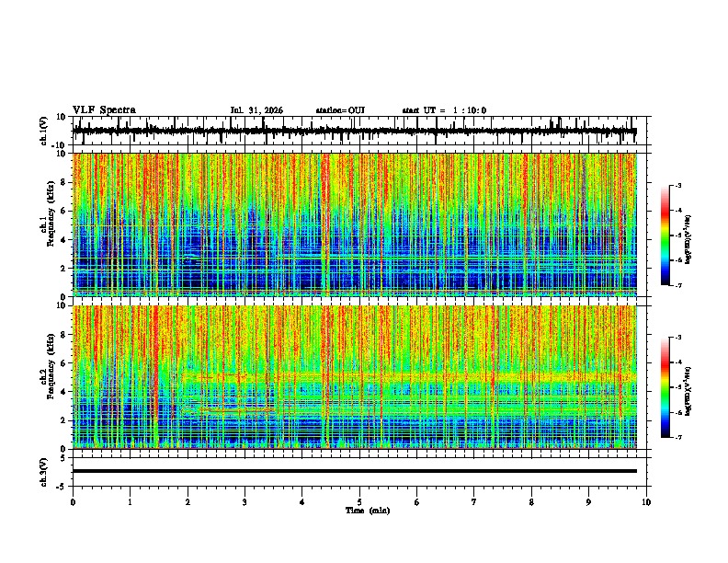
Task: Click time axis tick label "3"
Action: 245,502
